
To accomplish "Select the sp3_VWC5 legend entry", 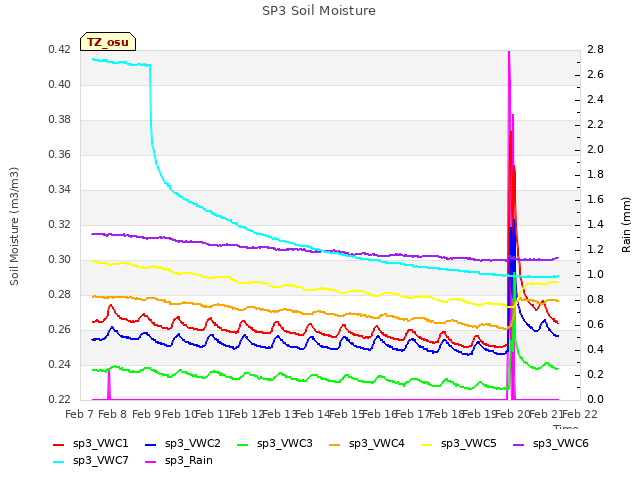I will pos(459,444).
